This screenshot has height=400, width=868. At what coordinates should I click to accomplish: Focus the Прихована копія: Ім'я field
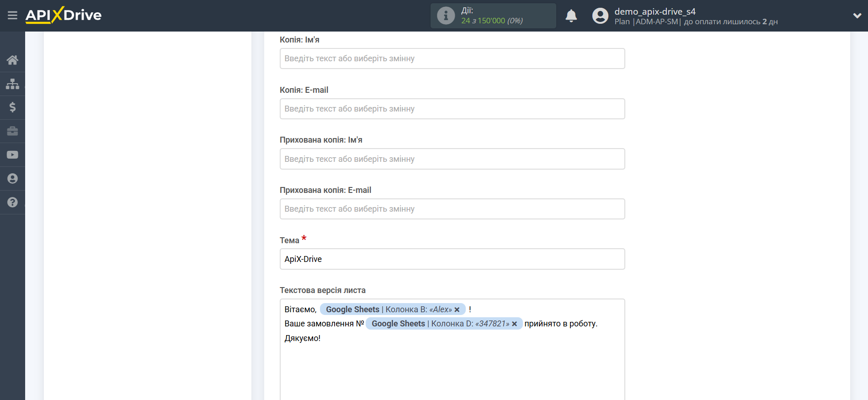pos(452,159)
